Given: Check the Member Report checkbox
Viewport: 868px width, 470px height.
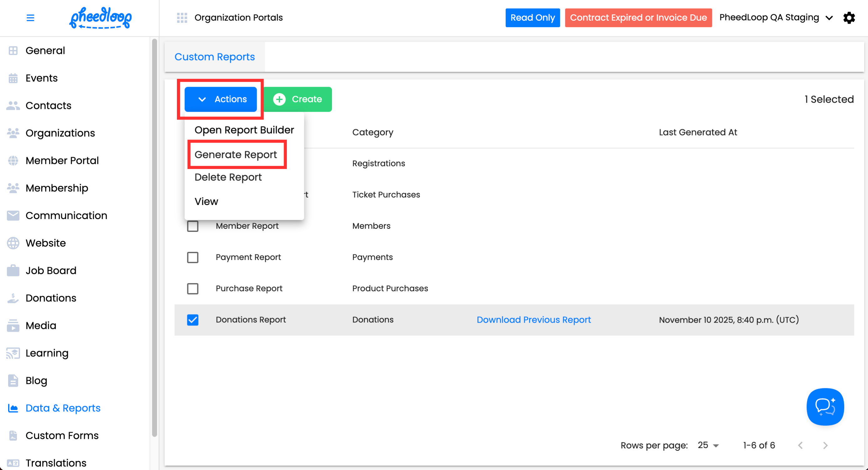Looking at the screenshot, I should coord(193,226).
